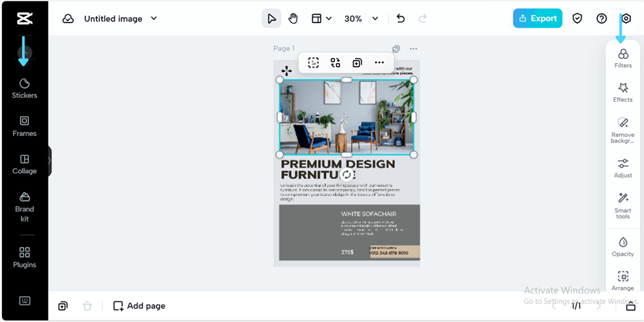Open the Opacity control
The width and height of the screenshot is (644, 322).
[623, 247]
